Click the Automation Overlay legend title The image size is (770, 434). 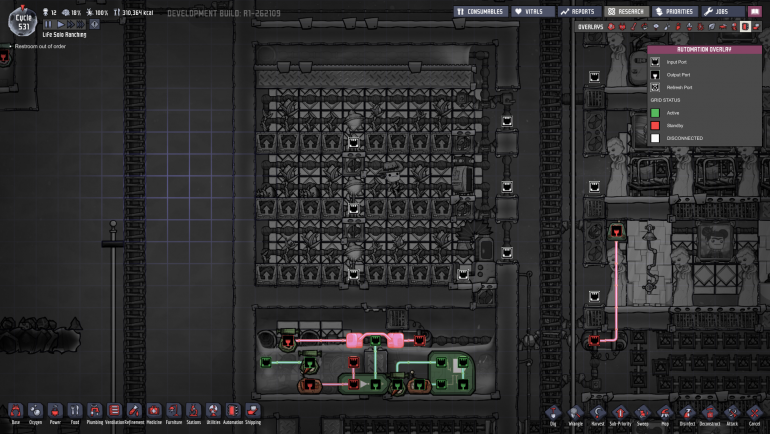click(x=704, y=50)
